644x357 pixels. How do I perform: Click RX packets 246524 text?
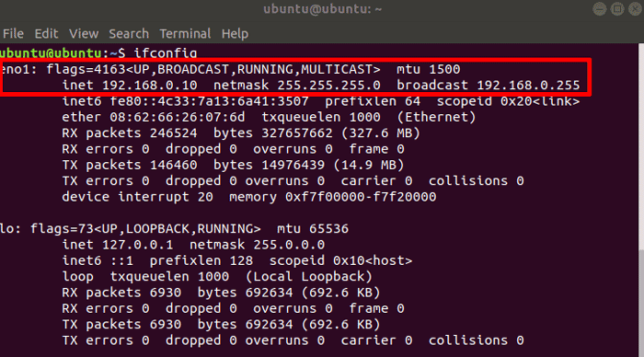(x=130, y=133)
